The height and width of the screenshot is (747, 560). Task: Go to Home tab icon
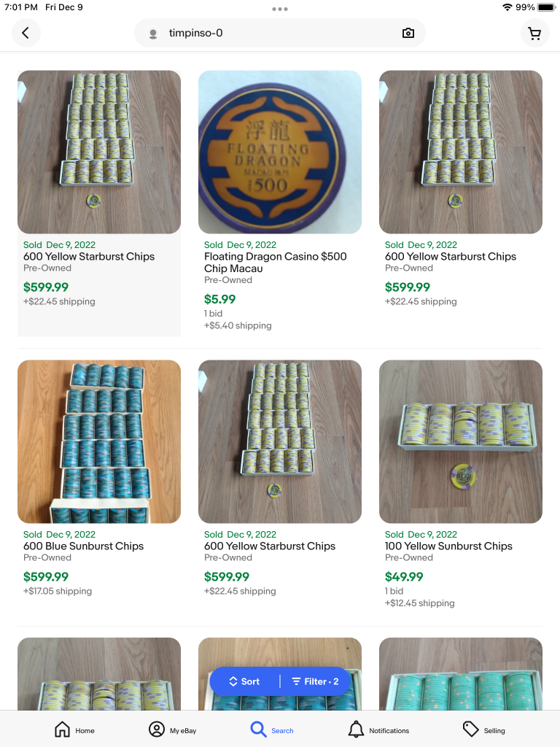[x=63, y=729]
